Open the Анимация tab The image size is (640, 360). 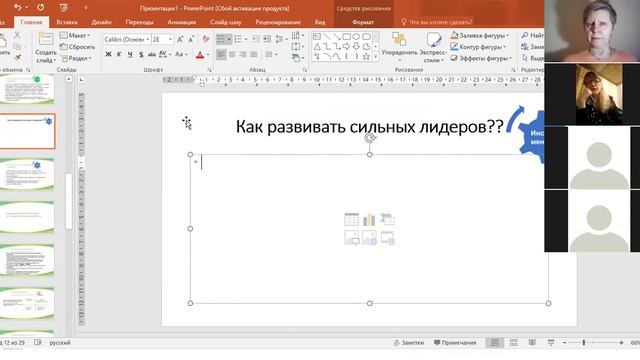(182, 22)
